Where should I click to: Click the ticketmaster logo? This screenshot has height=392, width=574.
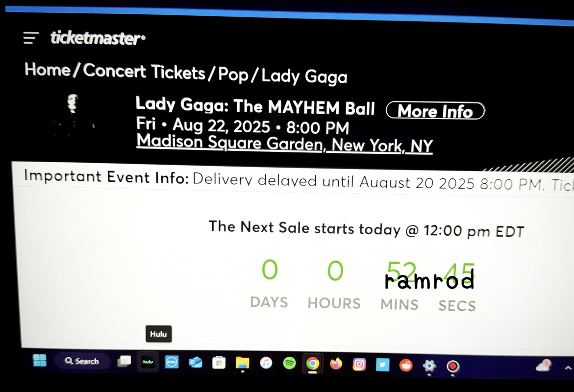(98, 38)
